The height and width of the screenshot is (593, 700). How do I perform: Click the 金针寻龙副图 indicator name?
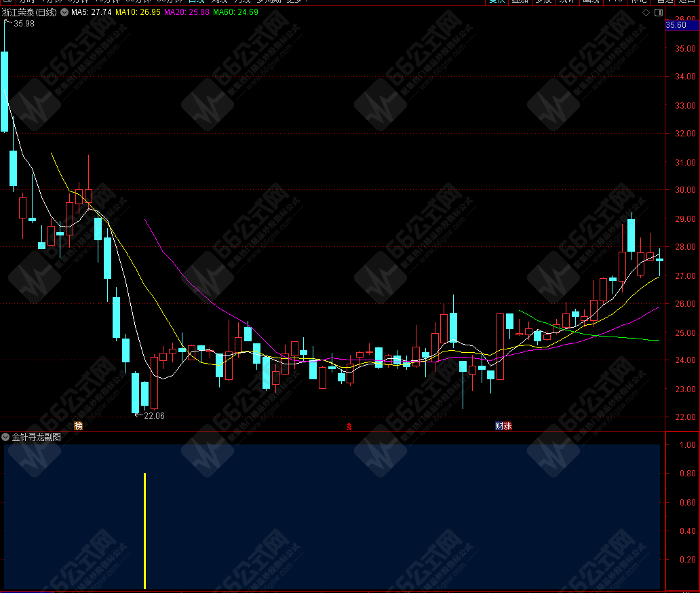36,438
